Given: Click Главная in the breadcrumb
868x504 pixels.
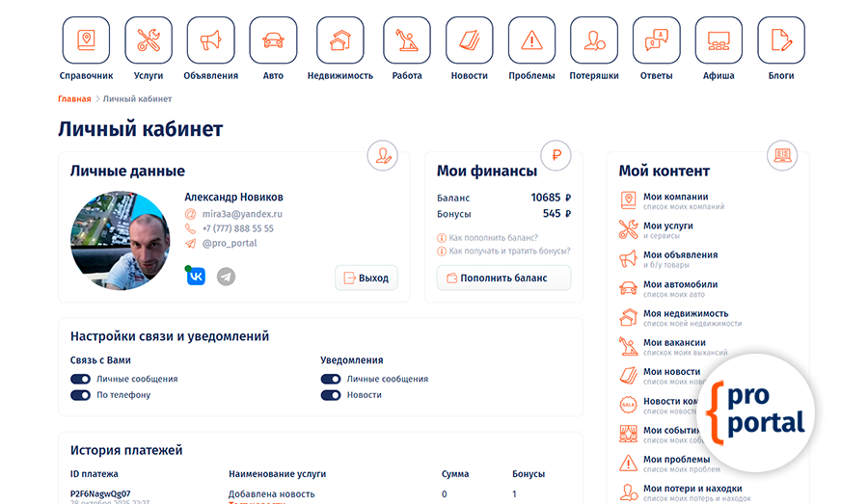Looking at the screenshot, I should pyautogui.click(x=74, y=99).
